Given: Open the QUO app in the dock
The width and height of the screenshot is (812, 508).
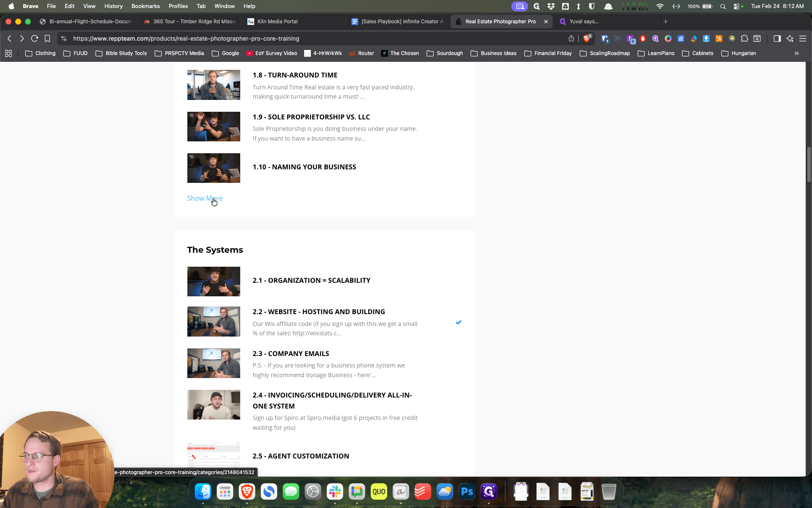Looking at the screenshot, I should (x=379, y=491).
